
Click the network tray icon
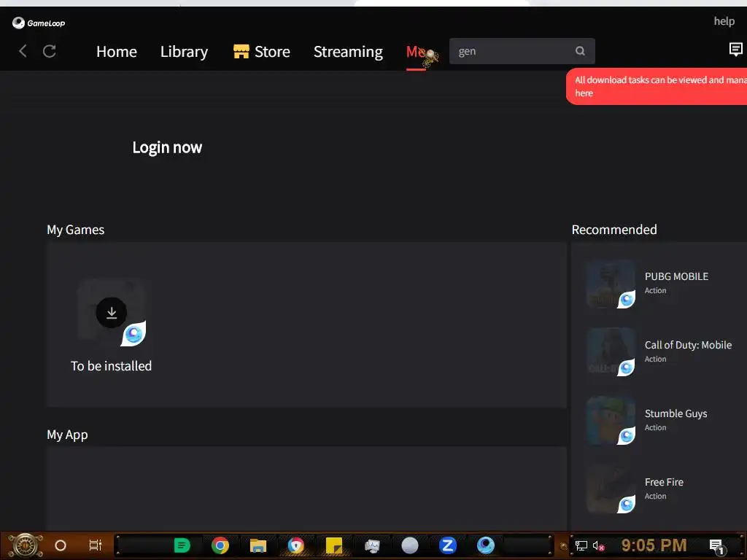pyautogui.click(x=581, y=545)
